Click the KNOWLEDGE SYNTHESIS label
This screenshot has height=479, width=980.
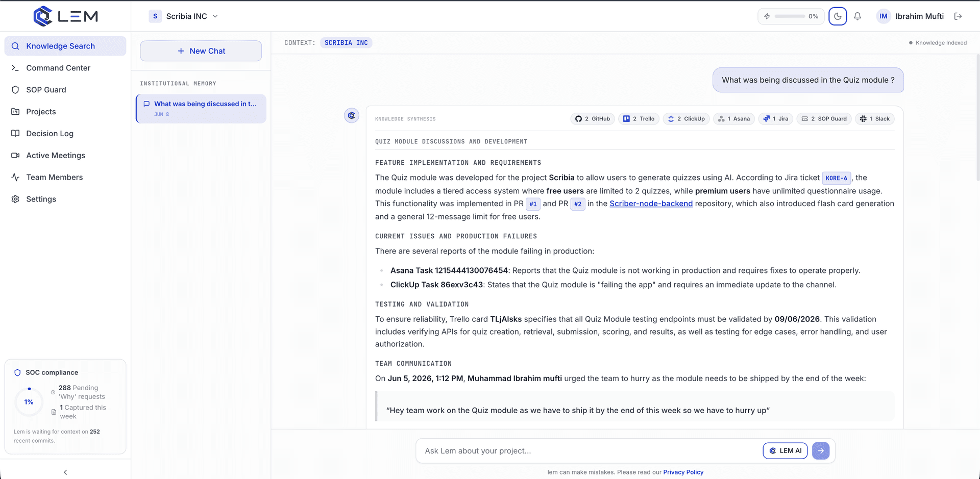pos(405,119)
